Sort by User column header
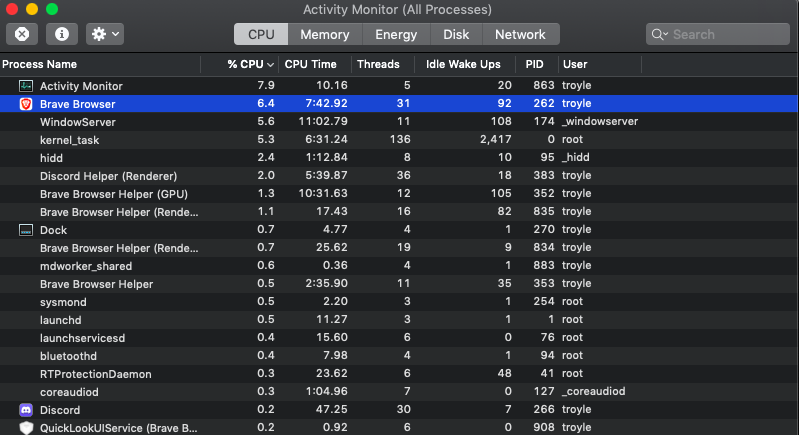Image resolution: width=799 pixels, height=435 pixels. (600, 64)
